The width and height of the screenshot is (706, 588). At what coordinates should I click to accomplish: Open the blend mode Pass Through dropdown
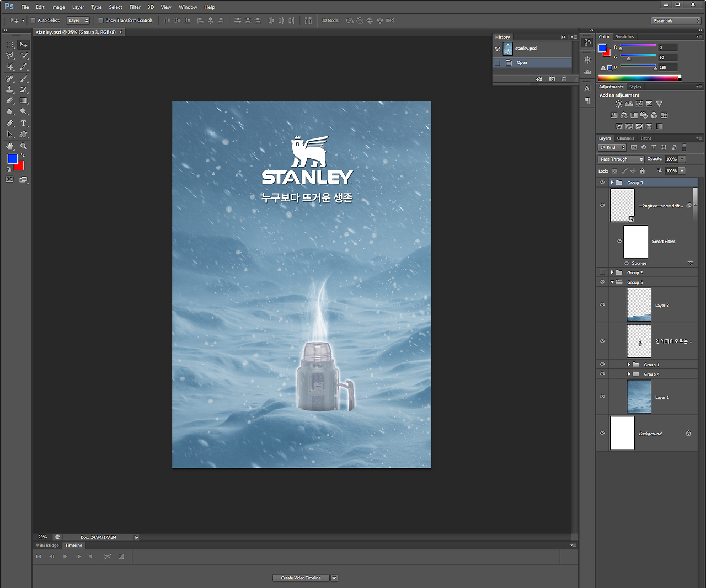(621, 159)
